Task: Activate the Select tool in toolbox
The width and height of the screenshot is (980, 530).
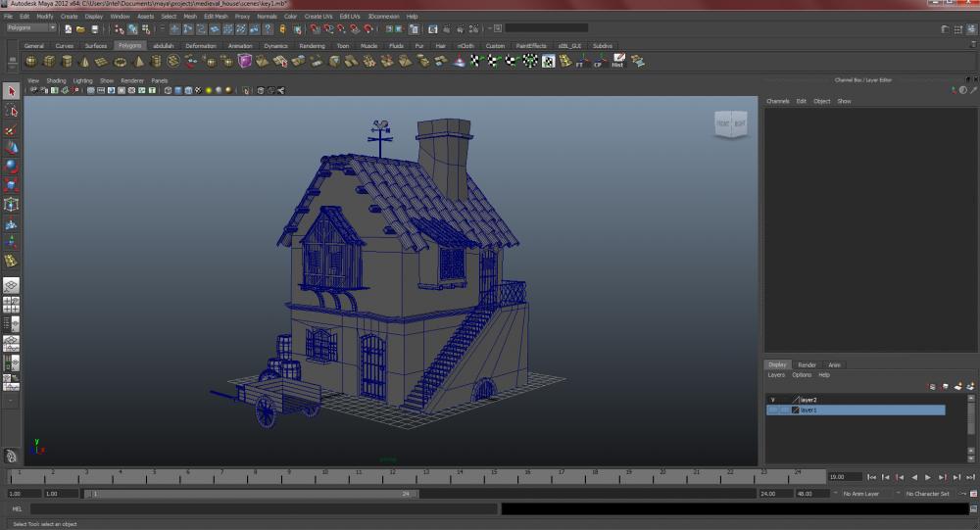Action: (11, 91)
